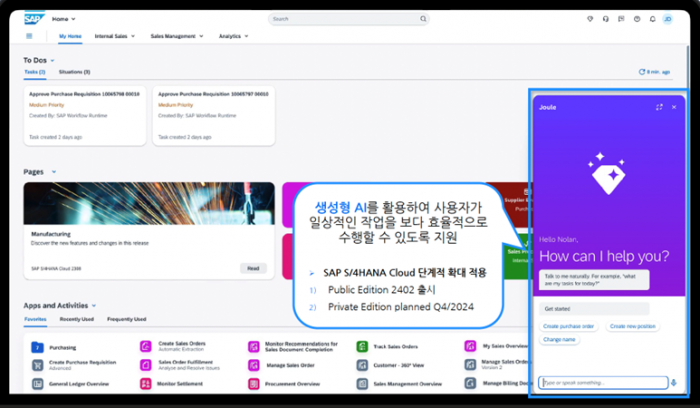Click the Manufacturing page image
Image resolution: width=700 pixels, height=408 pixels.
click(149, 203)
